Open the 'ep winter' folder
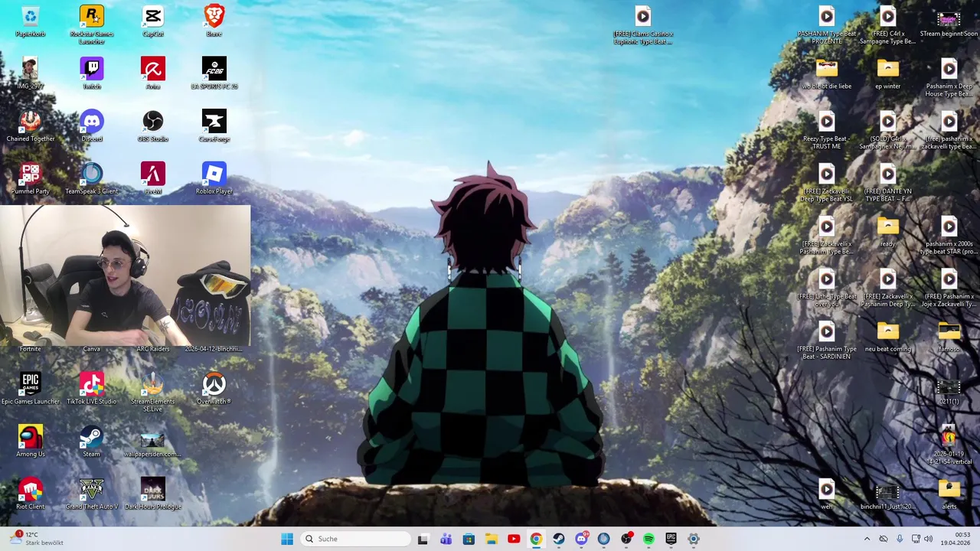The image size is (980, 551). [887, 73]
